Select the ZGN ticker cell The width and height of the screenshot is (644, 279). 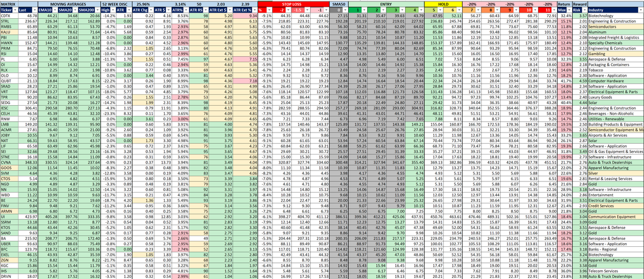(x=10, y=261)
